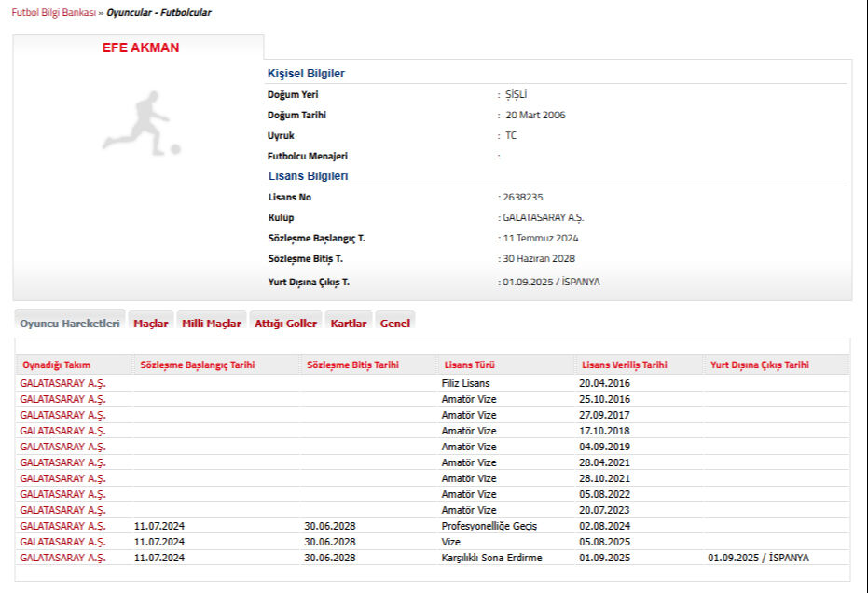Open Galatasaray link in Karşılıklı Sona Erdirme row
868x593 pixels.
63,558
